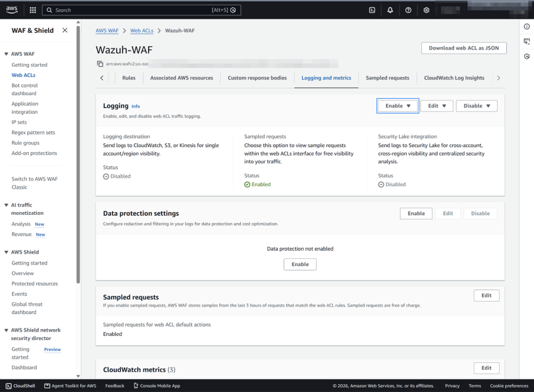The width and height of the screenshot is (534, 392).
Task: Open CloudShell in the footer
Action: tap(20, 386)
